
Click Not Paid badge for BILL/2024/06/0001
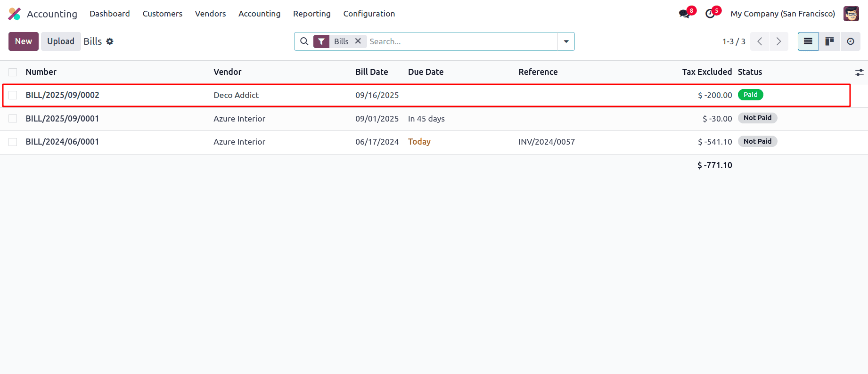tap(758, 141)
